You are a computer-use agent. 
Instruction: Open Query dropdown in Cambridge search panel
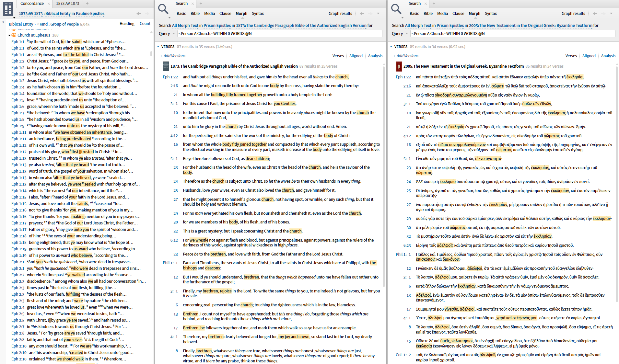click(x=174, y=34)
